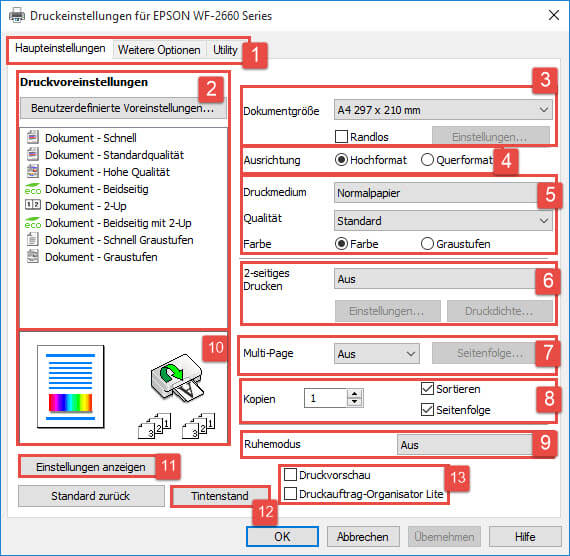570x556 pixels.
Task: Open the Multi-Page dropdown
Action: tap(377, 353)
